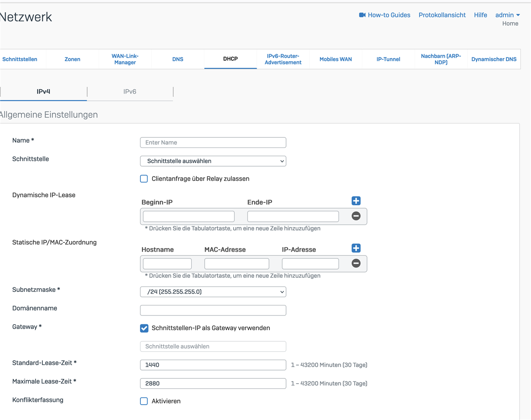Activate the Konflikterfassung checkbox

[x=144, y=401]
